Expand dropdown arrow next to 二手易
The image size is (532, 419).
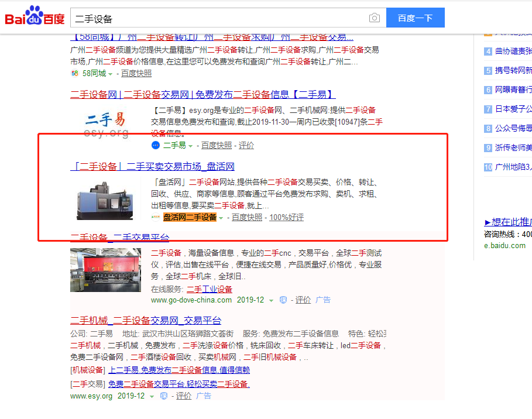[190, 146]
